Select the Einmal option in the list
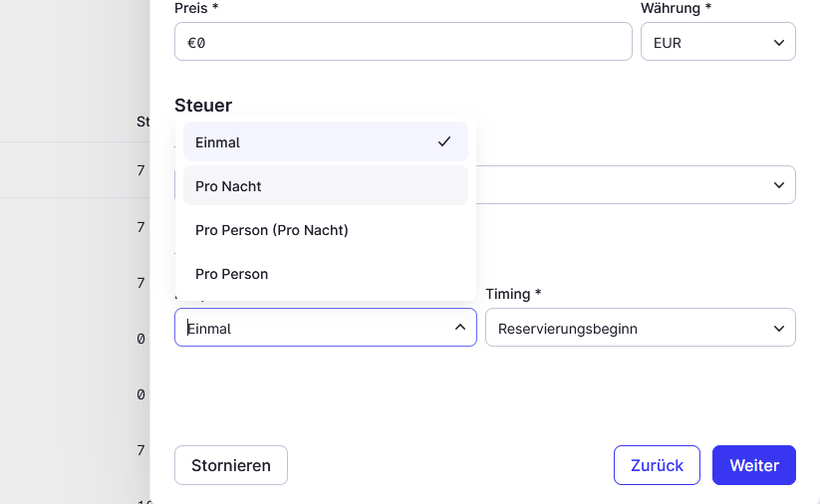The width and height of the screenshot is (820, 504). [x=325, y=141]
